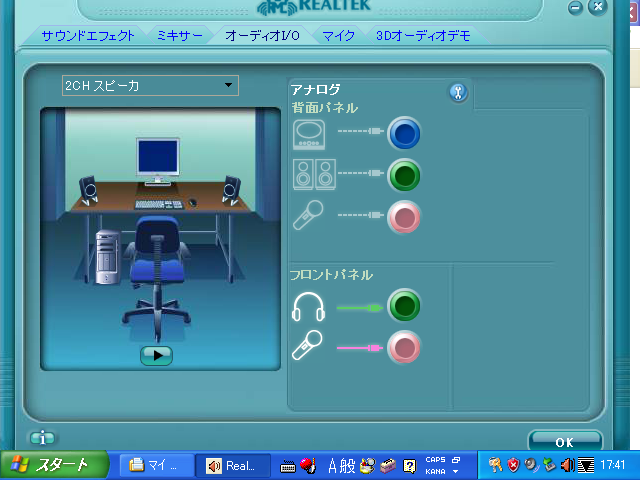
Task: Open the safely remove hardware tray icon
Action: point(549,465)
